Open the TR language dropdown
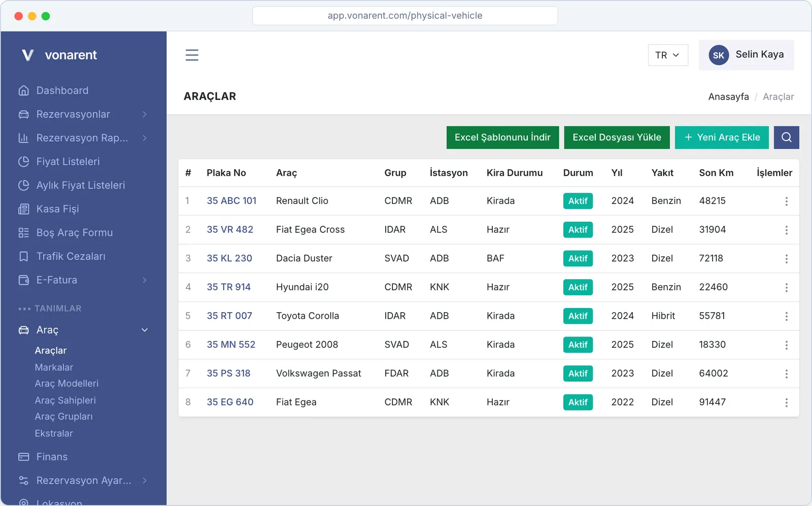 667,55
